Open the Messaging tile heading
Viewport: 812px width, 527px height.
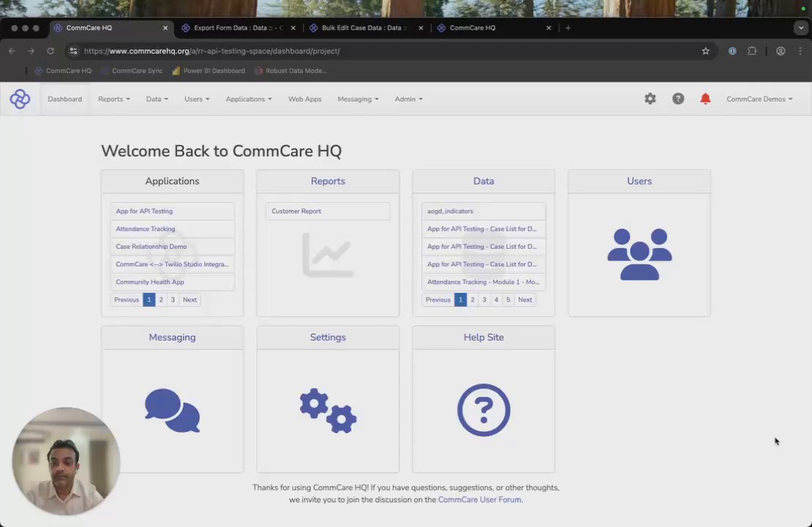[x=173, y=337]
